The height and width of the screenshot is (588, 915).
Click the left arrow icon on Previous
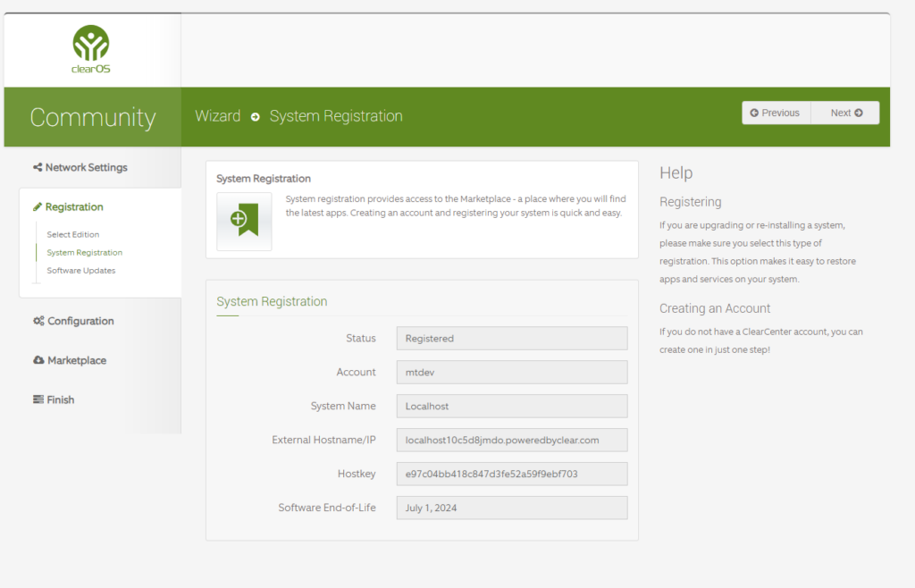pos(754,113)
